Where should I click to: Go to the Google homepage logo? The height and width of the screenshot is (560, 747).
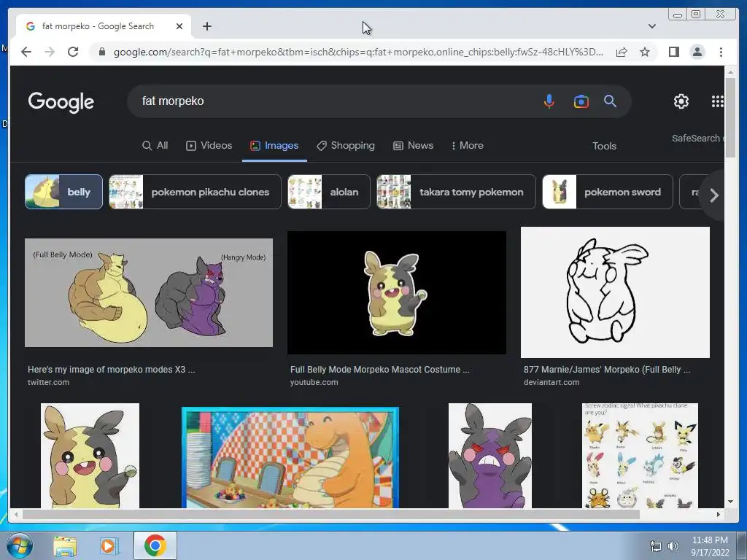tap(61, 102)
